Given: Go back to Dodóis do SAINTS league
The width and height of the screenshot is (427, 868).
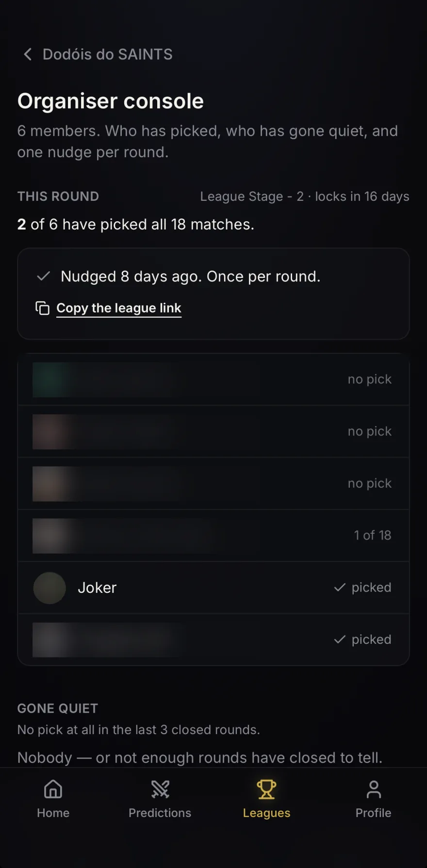Looking at the screenshot, I should (x=98, y=54).
